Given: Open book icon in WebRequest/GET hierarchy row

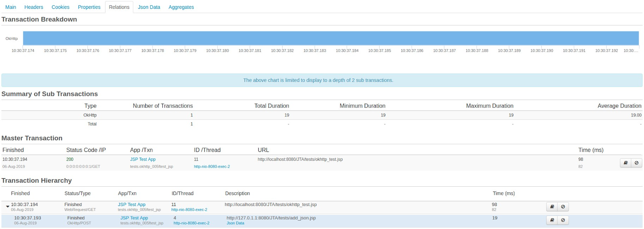Looking at the screenshot, I should pos(552,207).
